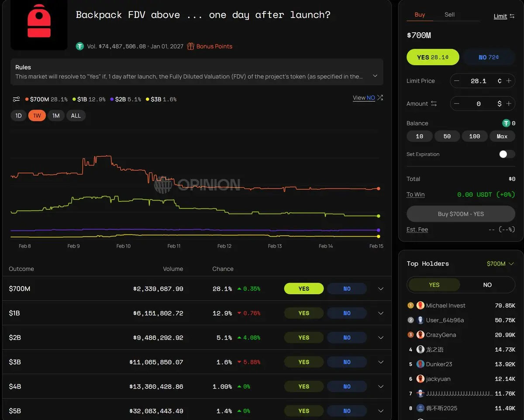Viewport: 524px width, 420px height.
Task: Show NO top holders
Action: 487,285
